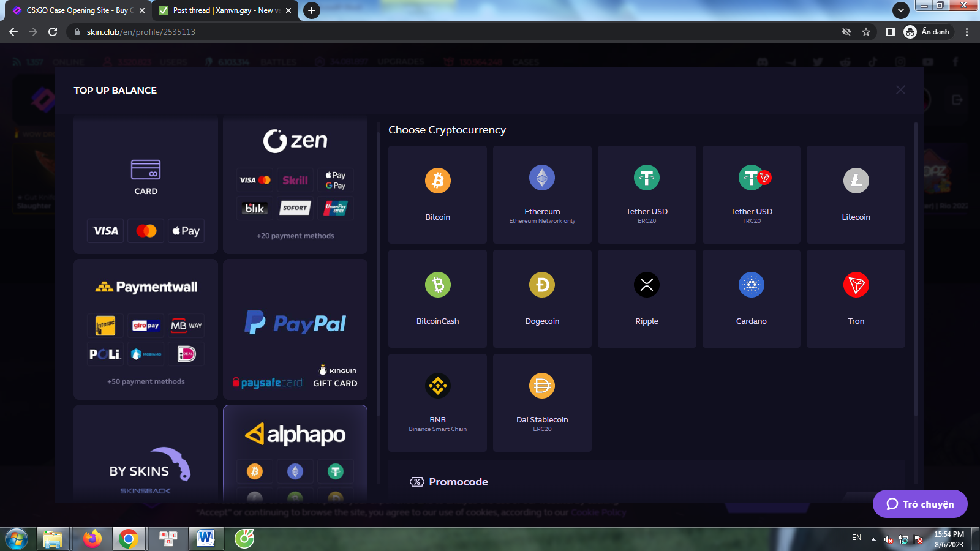Open the Trò chuyện chat widget
This screenshot has height=551, width=980.
(920, 504)
